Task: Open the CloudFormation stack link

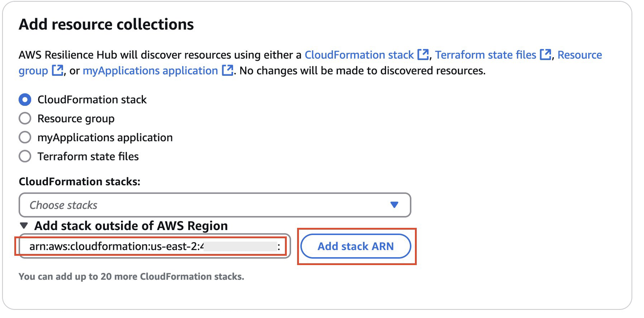Action: point(359,55)
